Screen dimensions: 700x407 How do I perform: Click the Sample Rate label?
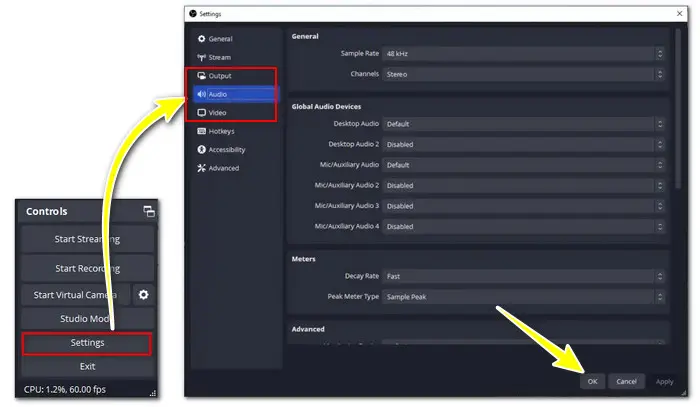point(360,54)
